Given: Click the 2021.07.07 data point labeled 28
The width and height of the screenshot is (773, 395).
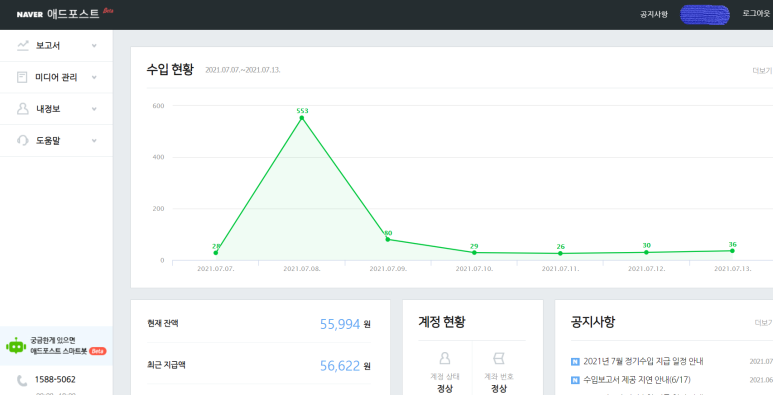Looking at the screenshot, I should [x=215, y=252].
